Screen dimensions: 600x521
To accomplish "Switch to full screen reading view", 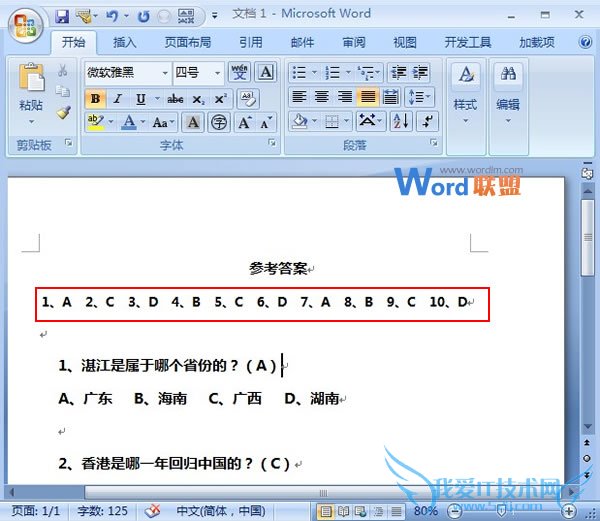I will tap(343, 511).
